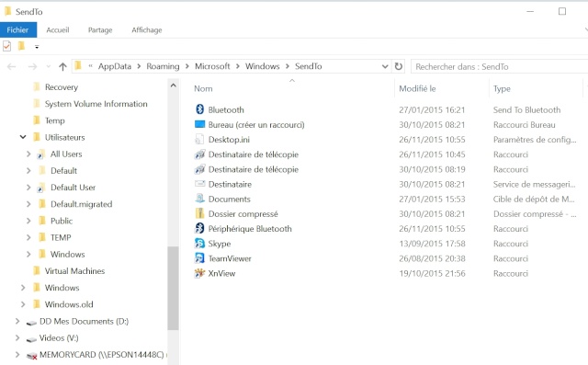Screen dimensions: 588x365
Task: Click the Destinataire de télécopie icon dated 30/10/2015 08:19
Action: coord(200,169)
